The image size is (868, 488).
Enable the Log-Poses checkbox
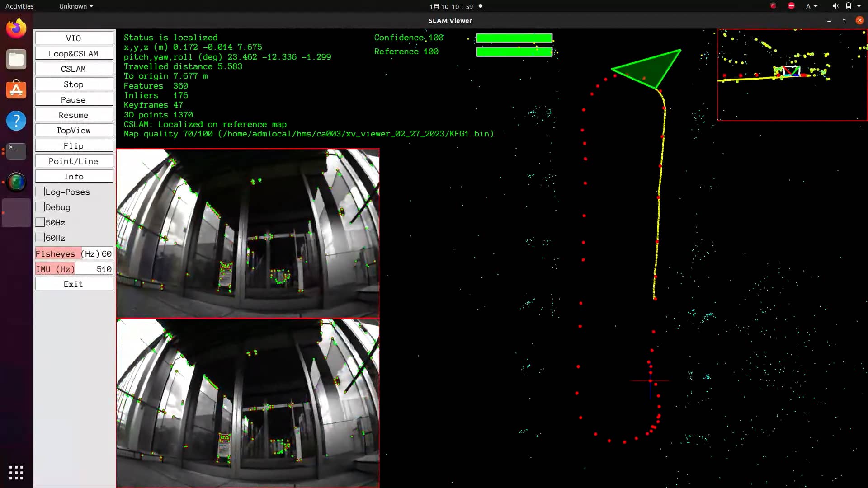point(40,192)
